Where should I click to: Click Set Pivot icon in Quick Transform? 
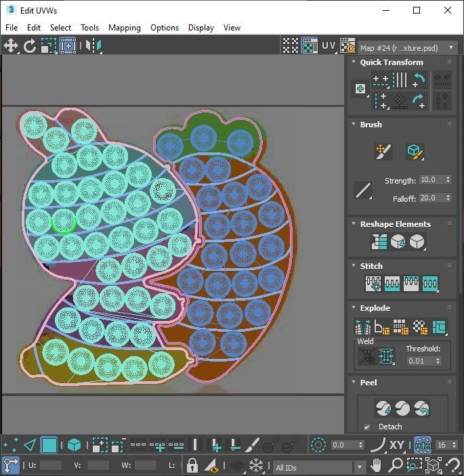360,89
